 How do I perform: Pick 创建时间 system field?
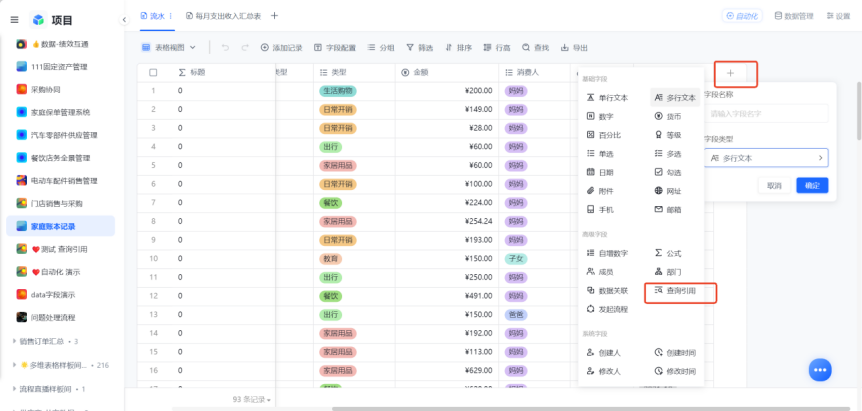click(676, 353)
